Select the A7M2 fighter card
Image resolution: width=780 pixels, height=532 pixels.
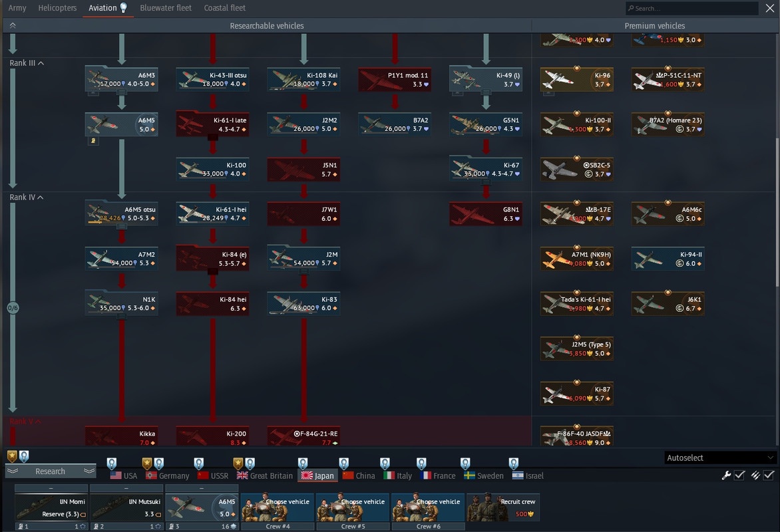(x=121, y=259)
